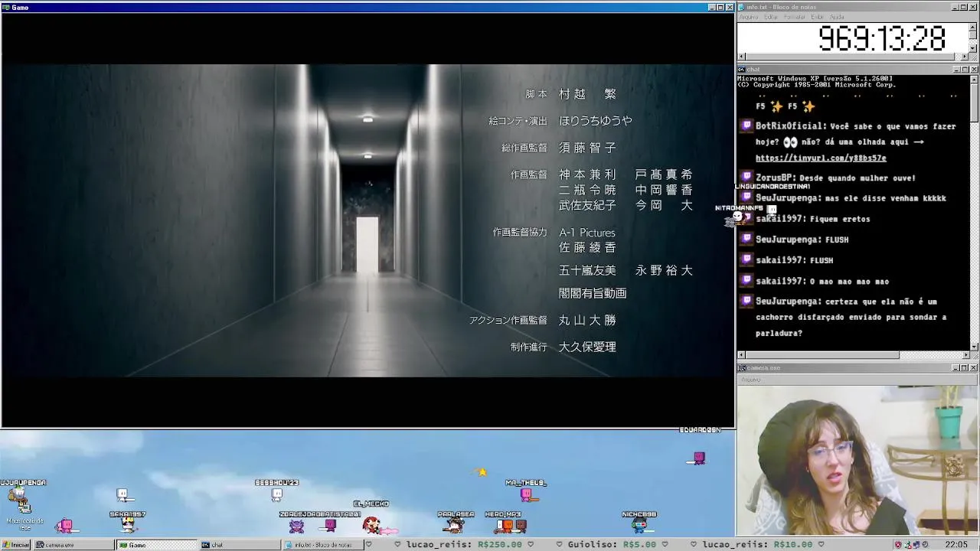Click the Bloco de notas right scroll arrow
The image size is (980, 551).
(965, 57)
